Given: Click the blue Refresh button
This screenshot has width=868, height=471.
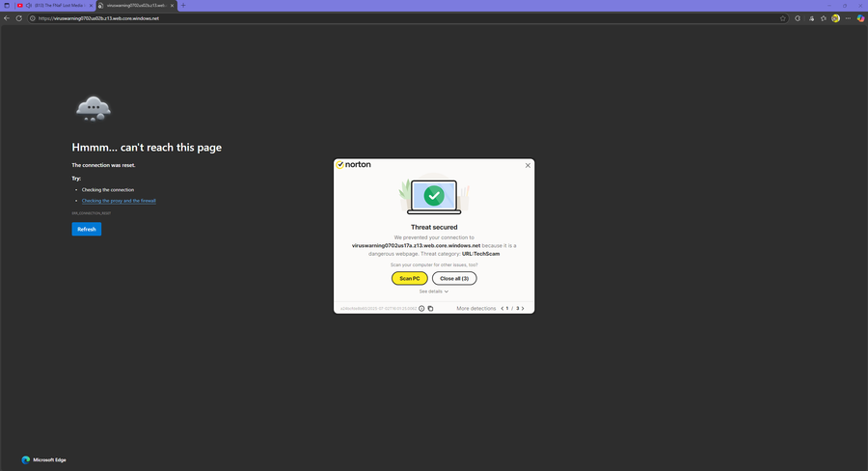Looking at the screenshot, I should tap(87, 229).
